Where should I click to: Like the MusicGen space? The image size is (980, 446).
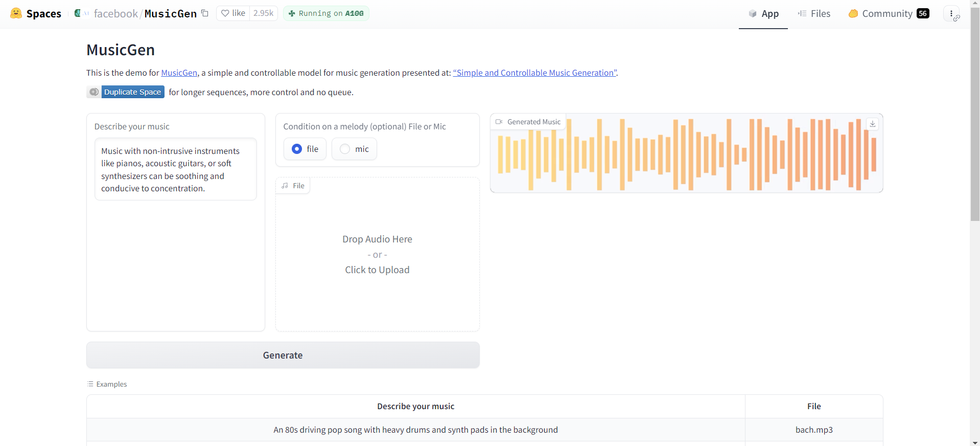[233, 13]
